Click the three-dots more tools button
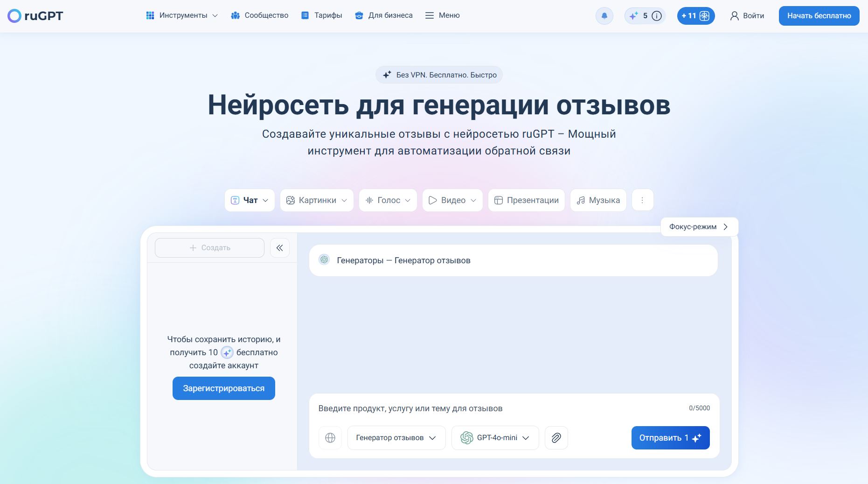 coord(642,200)
